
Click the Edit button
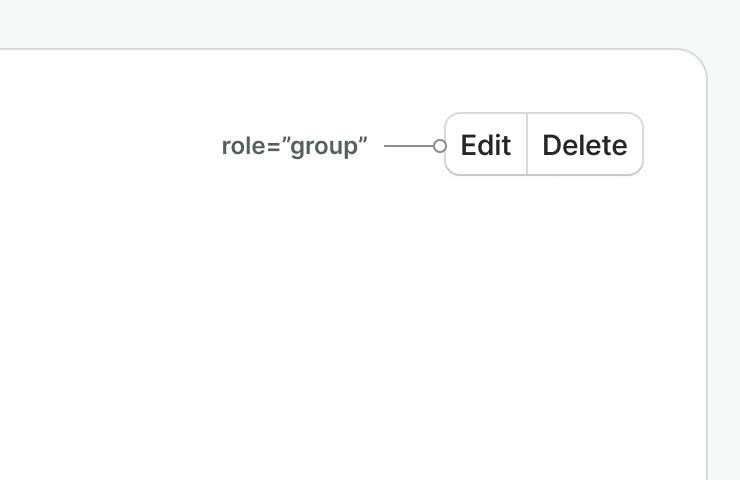coord(486,144)
